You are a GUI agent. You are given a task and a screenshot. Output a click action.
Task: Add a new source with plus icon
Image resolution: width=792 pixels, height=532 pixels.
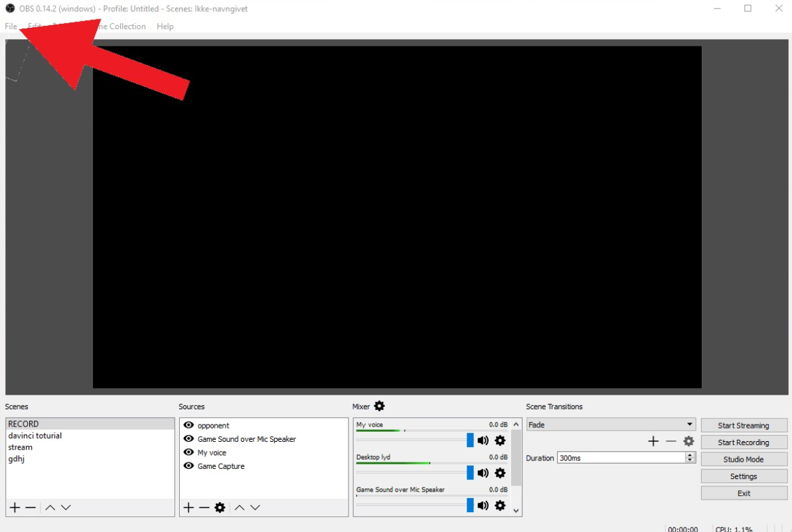coord(189,507)
